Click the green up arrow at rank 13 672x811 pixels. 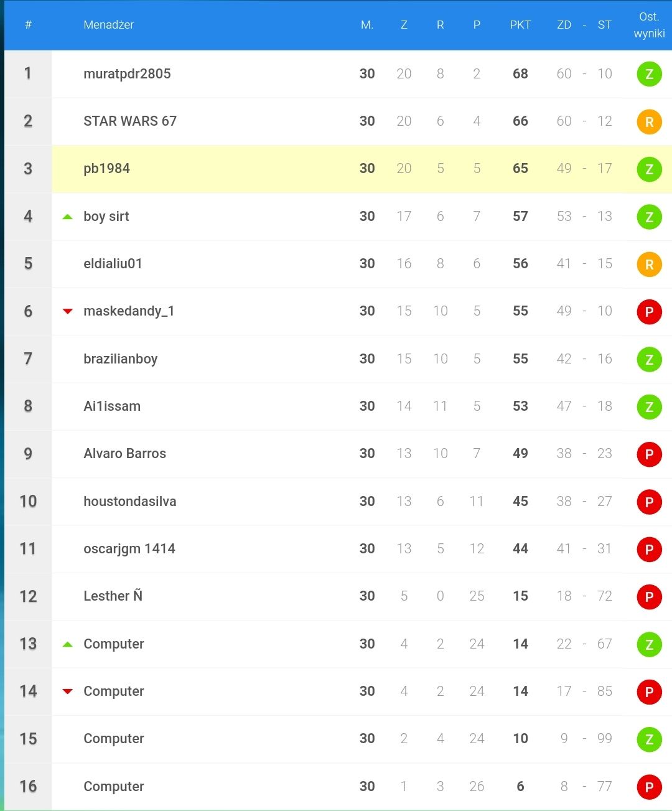click(68, 644)
